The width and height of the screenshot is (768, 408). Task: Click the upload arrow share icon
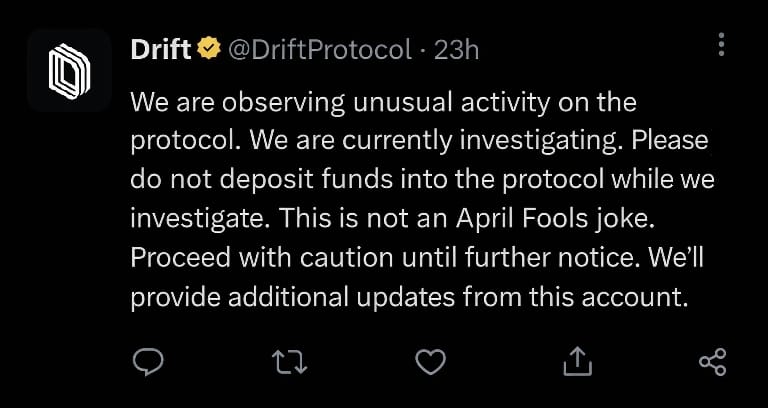coord(576,362)
